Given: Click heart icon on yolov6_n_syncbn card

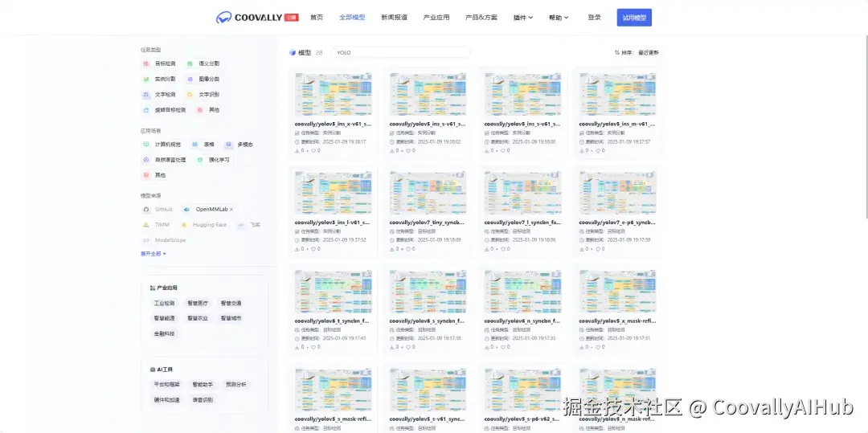Looking at the screenshot, I should (502, 347).
